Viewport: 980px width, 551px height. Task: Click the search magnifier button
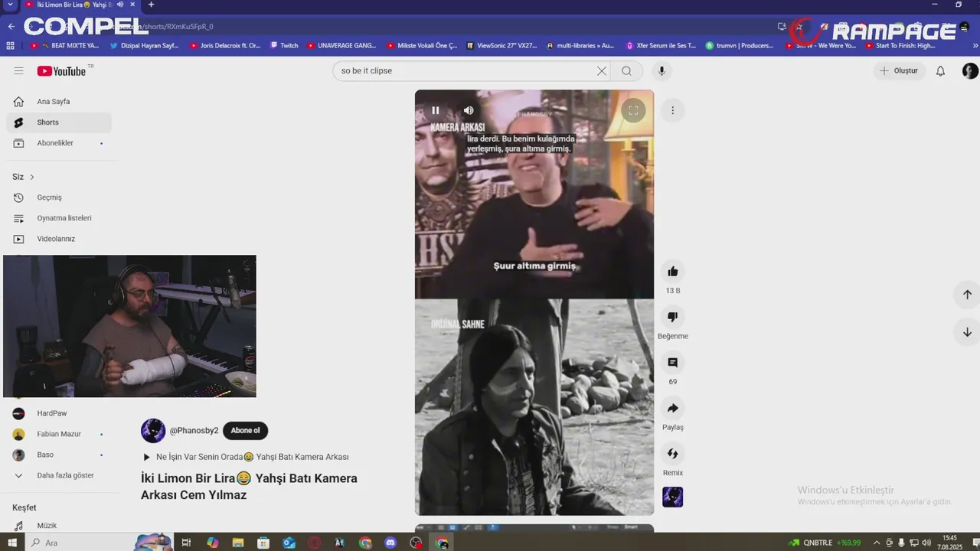[627, 70]
